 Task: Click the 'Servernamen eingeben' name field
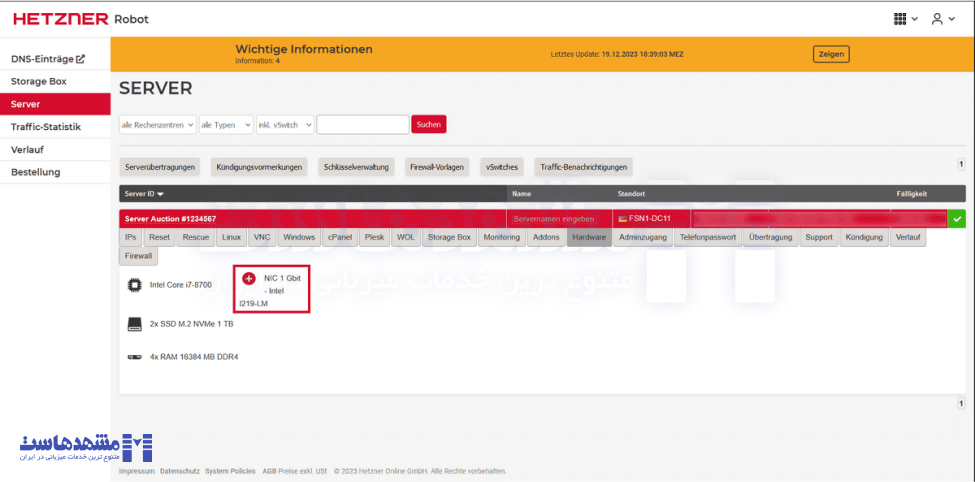point(554,218)
